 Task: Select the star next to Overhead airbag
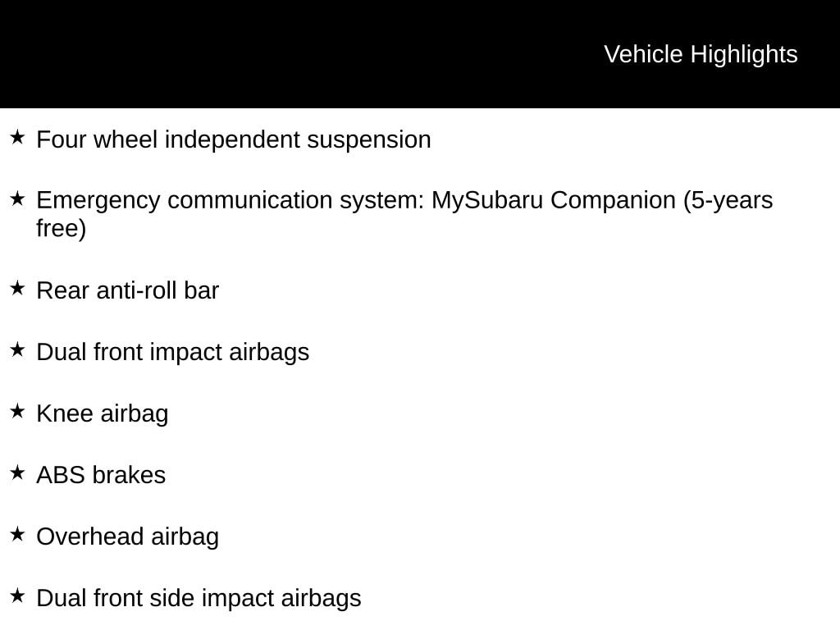click(17, 534)
